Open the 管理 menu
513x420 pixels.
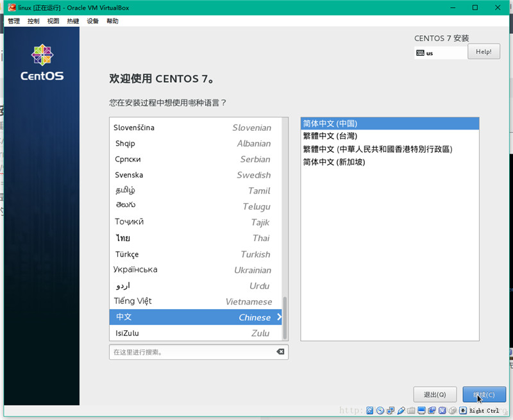13,21
